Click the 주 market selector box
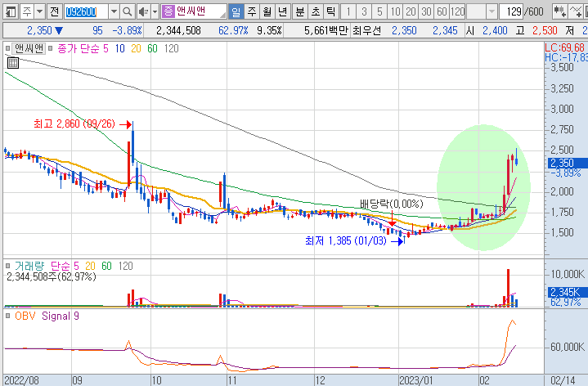Image resolution: width=588 pixels, height=386 pixels. coord(27,12)
